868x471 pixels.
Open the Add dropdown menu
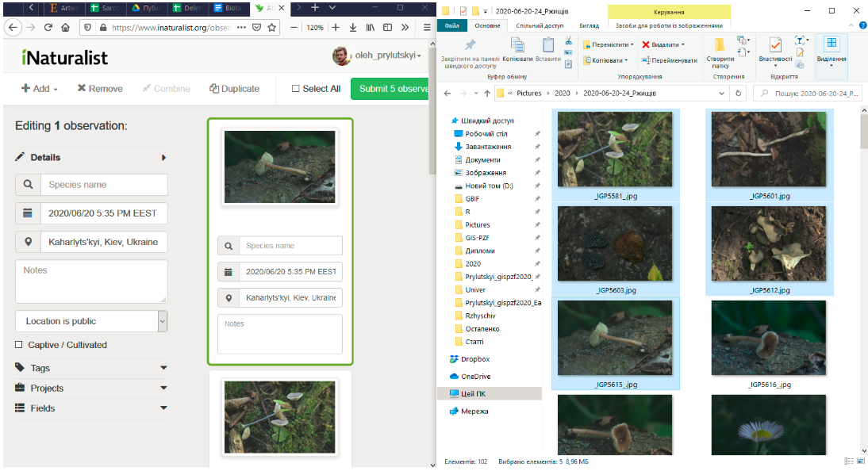pos(40,89)
